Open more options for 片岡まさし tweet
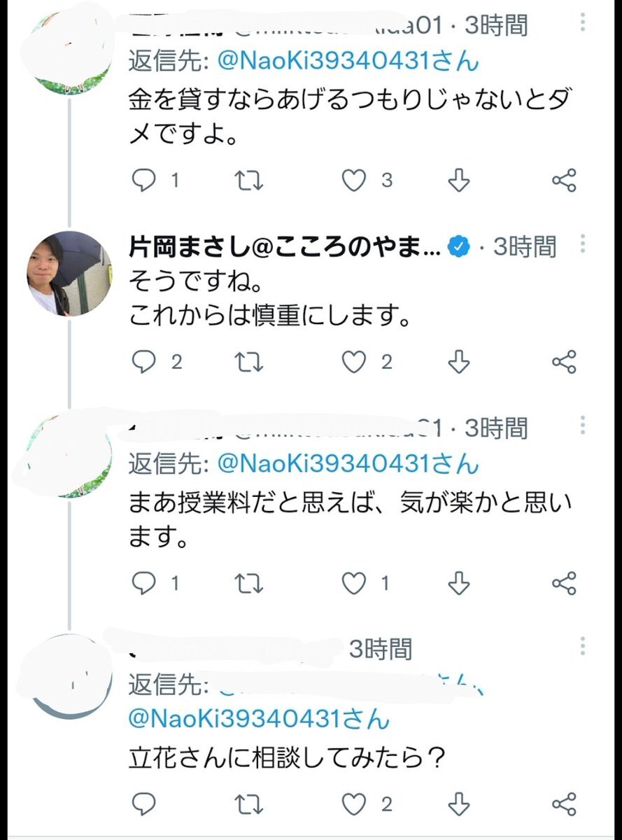622x840 pixels. click(583, 245)
